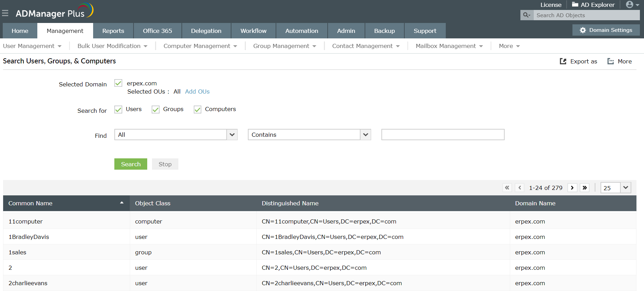The height and width of the screenshot is (291, 644).
Task: Open the page size dropdown showing 25
Action: point(616,188)
